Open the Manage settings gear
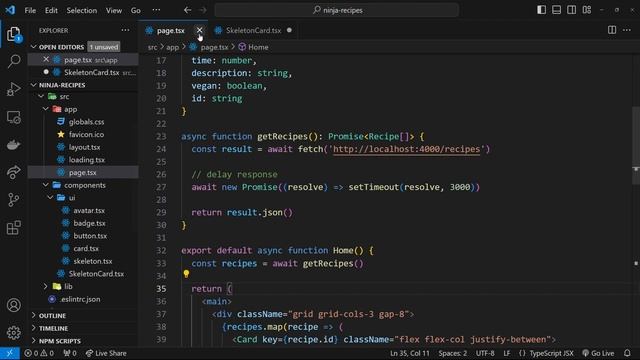 (13, 333)
